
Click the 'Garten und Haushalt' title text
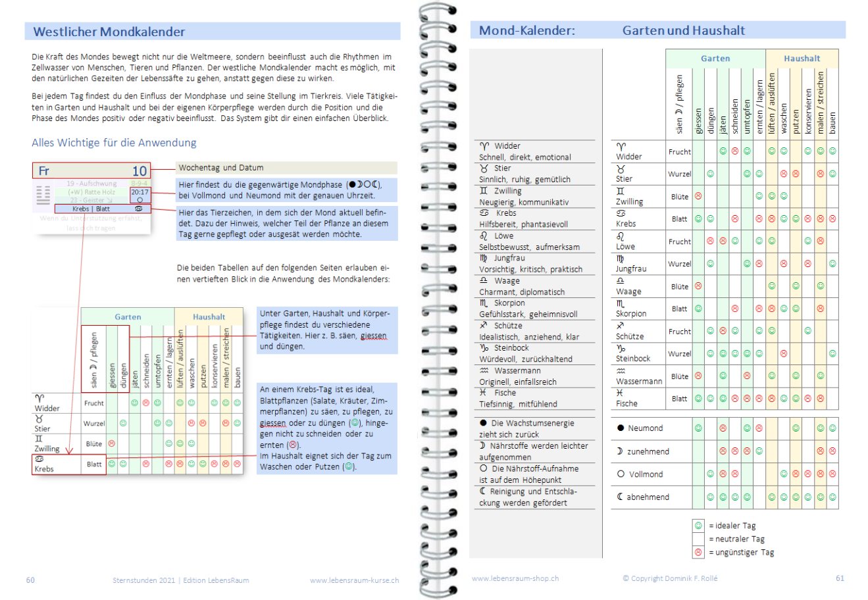pos(684,30)
